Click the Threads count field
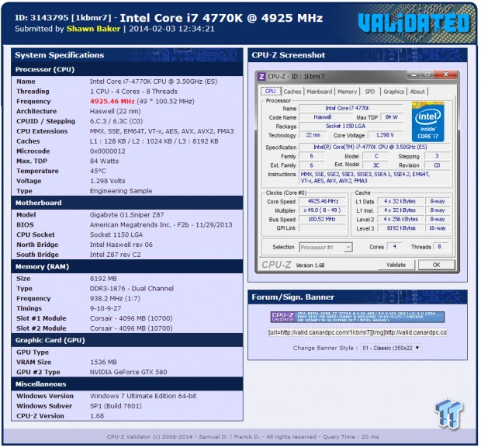This screenshot has width=481, height=448. [x=441, y=247]
